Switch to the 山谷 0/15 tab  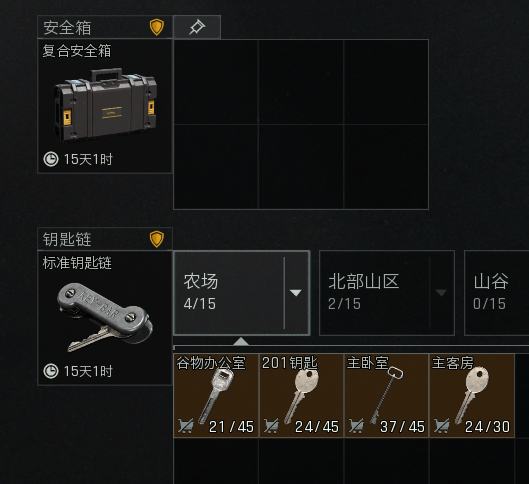(497, 293)
